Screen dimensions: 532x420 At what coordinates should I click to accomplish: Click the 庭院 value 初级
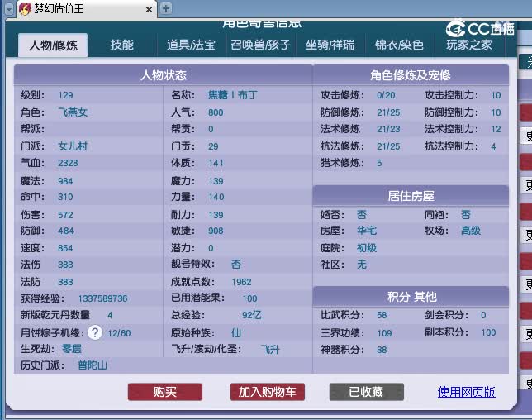[367, 248]
